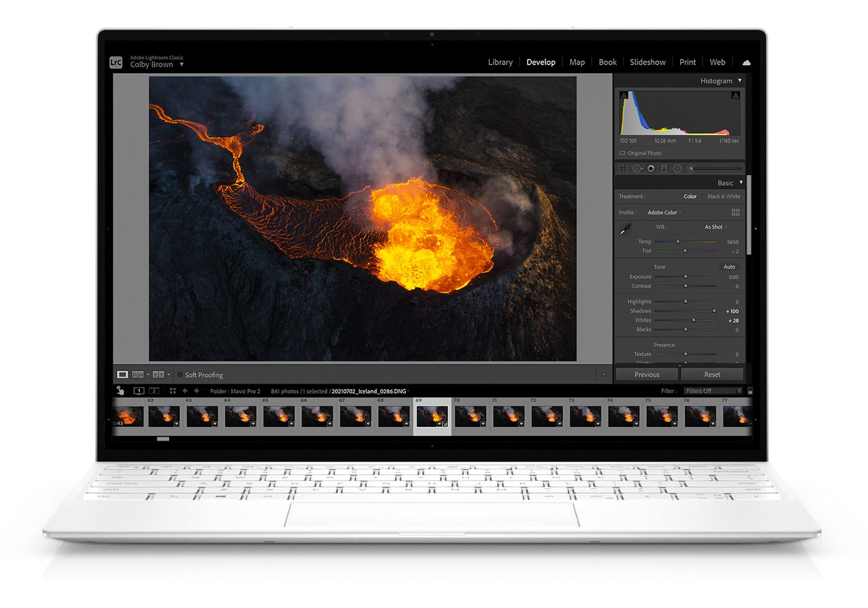Click the Shadows slider handle
Viewport: 868px width, 608px height.
714,311
